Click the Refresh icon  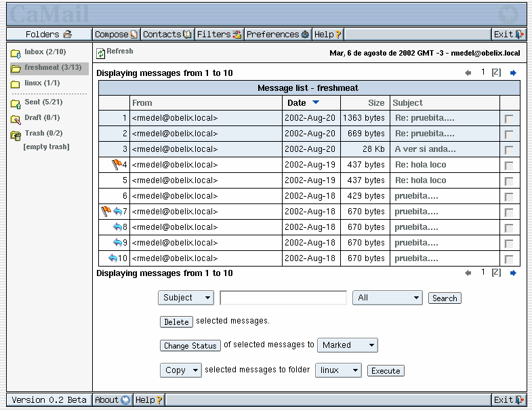click(x=101, y=53)
